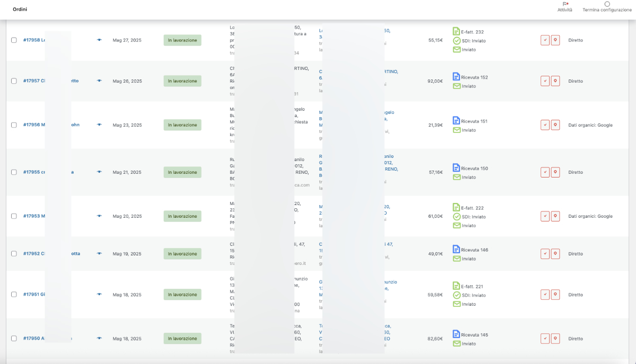Screen dimensions: 636x364
Task: Expand the Termina configurazione setup panel
Action: (607, 7)
